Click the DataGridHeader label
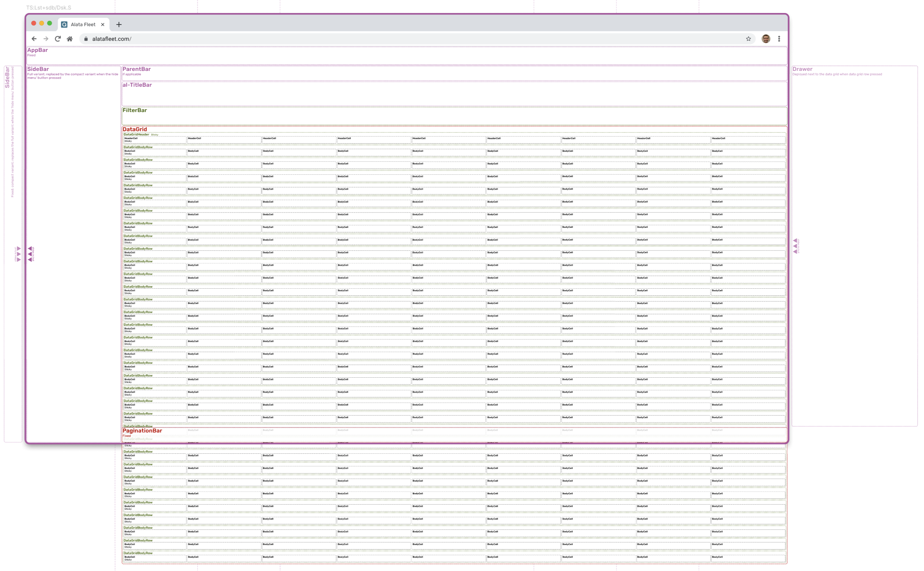924x571 pixels. 136,134
